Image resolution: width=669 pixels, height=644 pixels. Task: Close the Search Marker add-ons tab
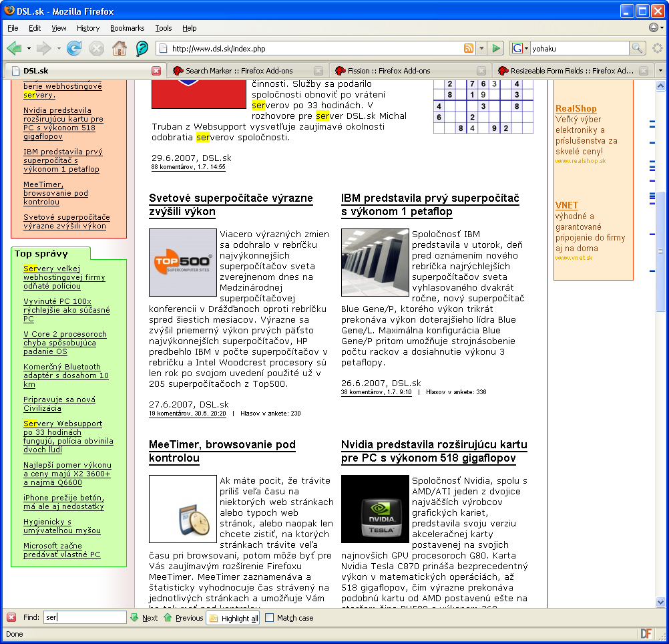tap(318, 71)
